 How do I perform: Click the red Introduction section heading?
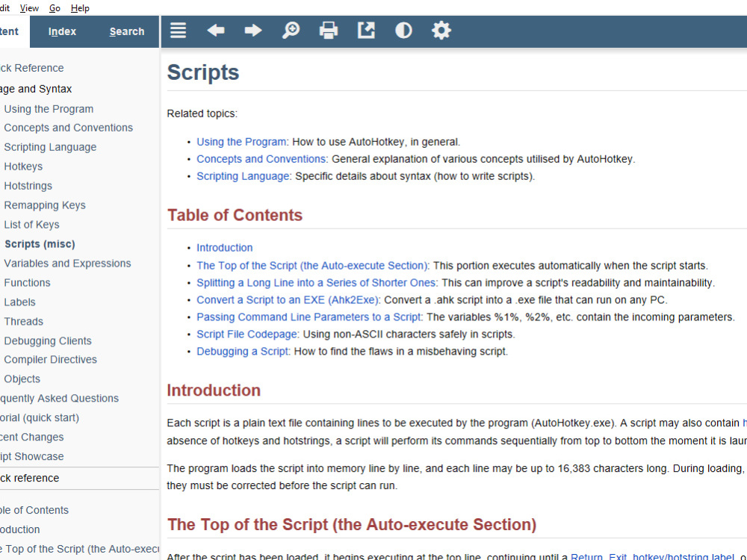coord(214,391)
